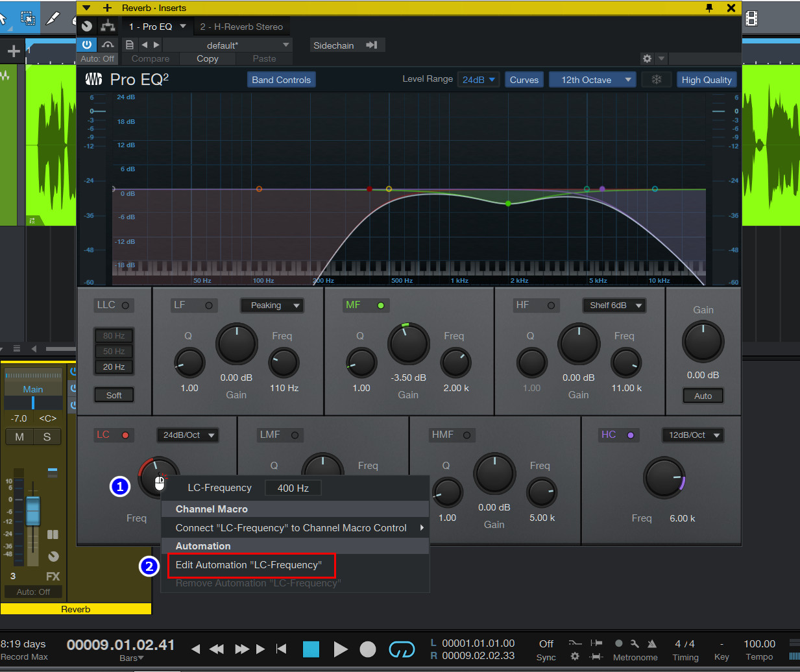Image resolution: width=800 pixels, height=672 pixels.
Task: Click the Copy button
Action: click(x=208, y=58)
